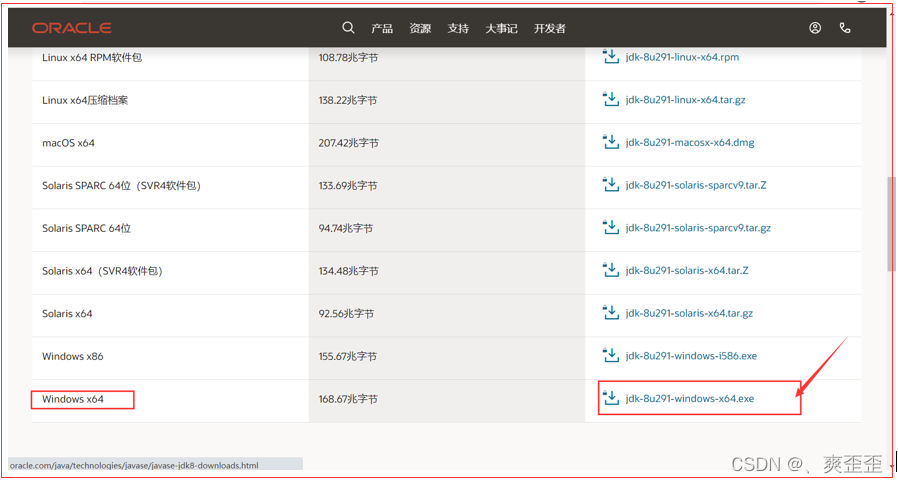Viewport: 898px width, 483px height.
Task: Open the user account icon
Action: (x=815, y=28)
